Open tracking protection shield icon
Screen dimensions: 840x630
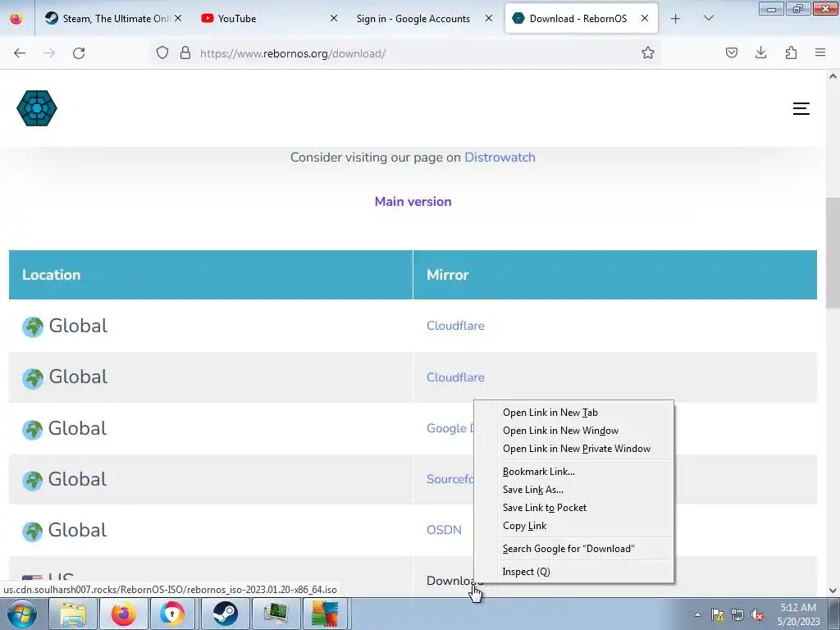point(162,52)
